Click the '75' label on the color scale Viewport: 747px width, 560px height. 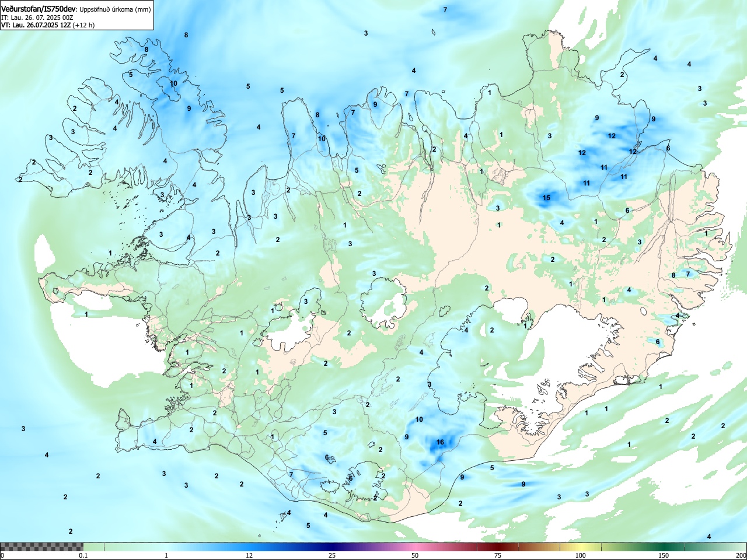[x=498, y=555]
